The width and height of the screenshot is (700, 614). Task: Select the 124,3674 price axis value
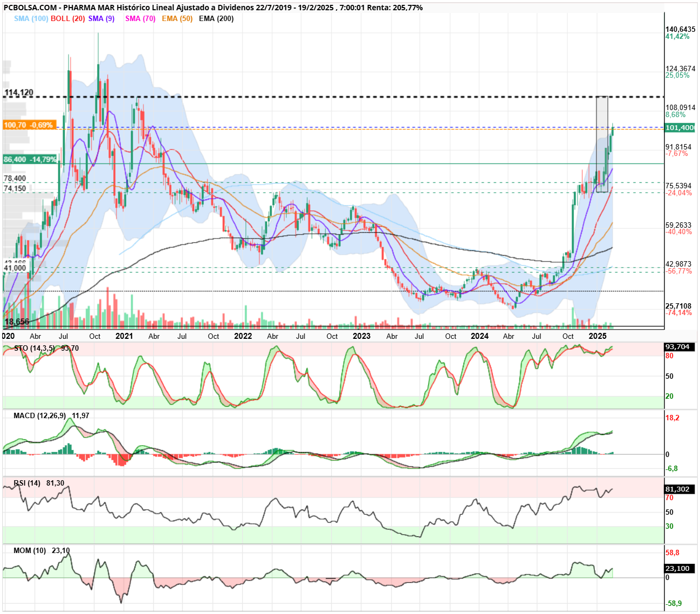tap(681, 69)
